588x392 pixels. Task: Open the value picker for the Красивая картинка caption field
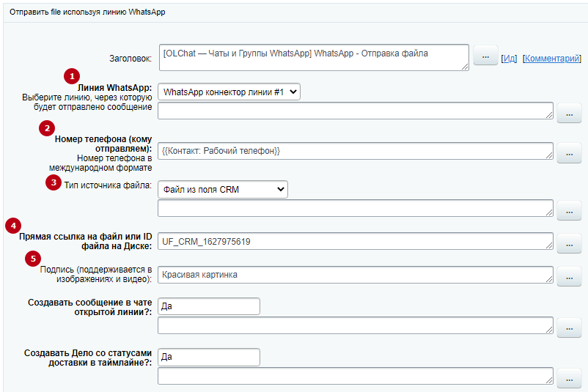[x=569, y=277]
